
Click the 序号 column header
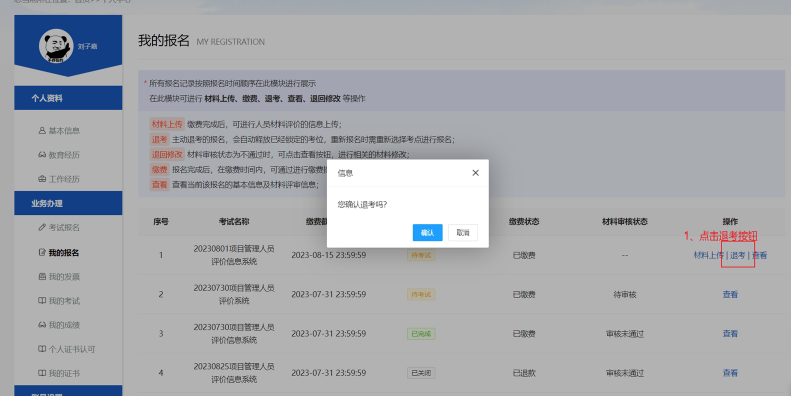[x=161, y=221]
